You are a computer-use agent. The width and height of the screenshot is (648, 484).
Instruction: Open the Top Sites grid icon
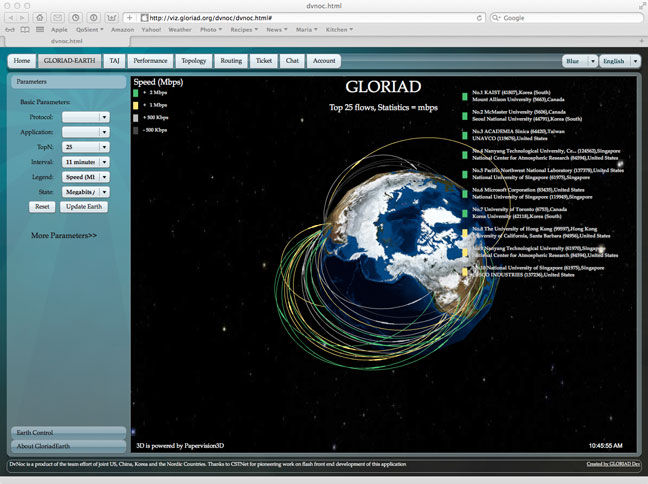pos(40,30)
